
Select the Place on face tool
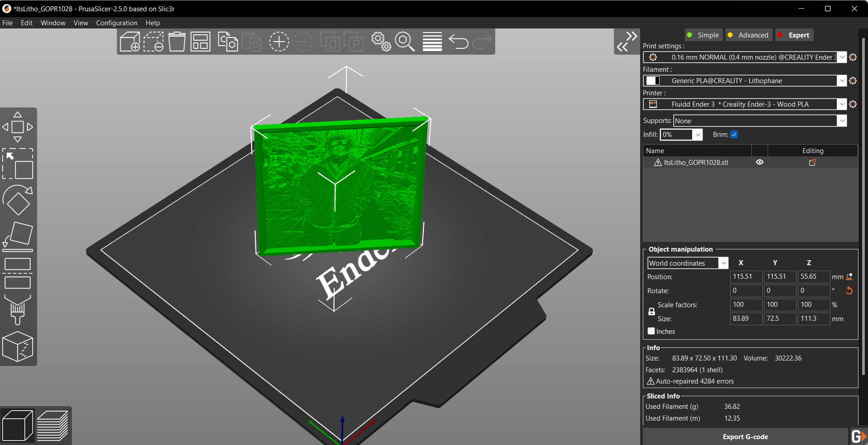(x=18, y=237)
